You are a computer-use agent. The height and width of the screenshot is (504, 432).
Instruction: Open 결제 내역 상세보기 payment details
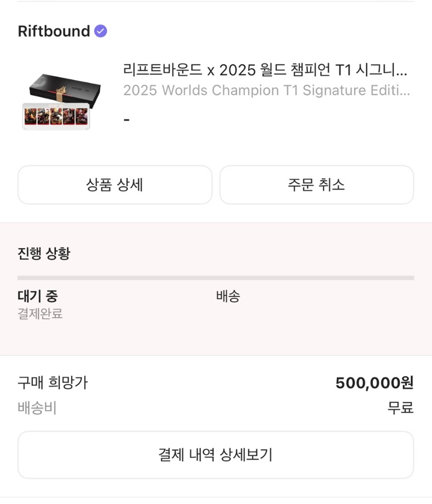point(215,455)
